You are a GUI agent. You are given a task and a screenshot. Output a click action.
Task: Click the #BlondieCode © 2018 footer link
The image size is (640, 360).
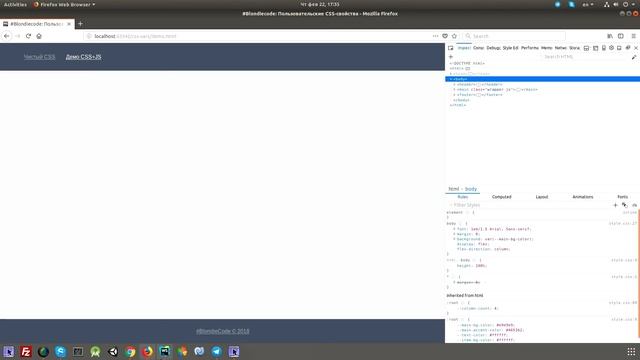[x=222, y=331]
